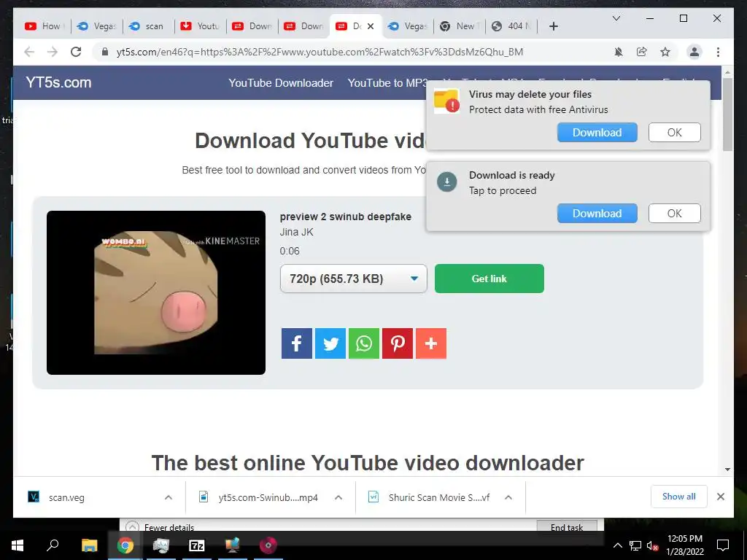This screenshot has width=747, height=560.
Task: Click the YT5s.com logo
Action: coord(58,82)
